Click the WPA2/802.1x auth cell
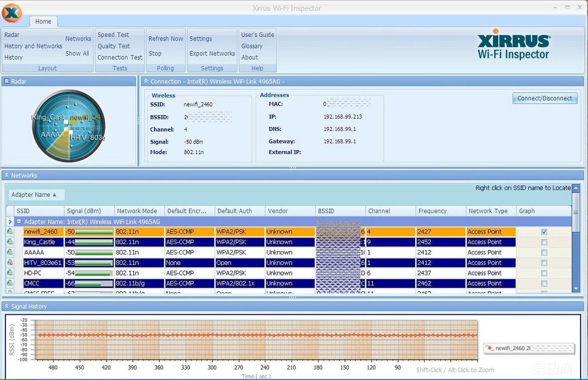 click(240, 283)
